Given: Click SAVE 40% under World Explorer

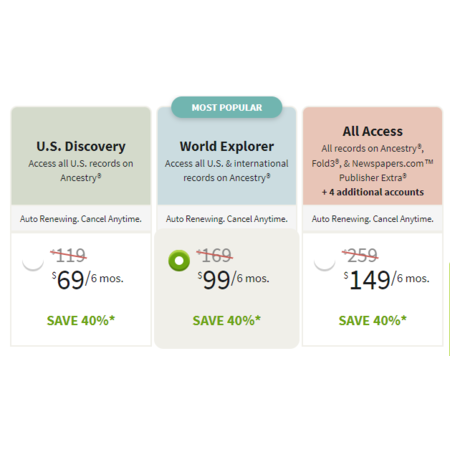Looking at the screenshot, I should [x=227, y=321].
